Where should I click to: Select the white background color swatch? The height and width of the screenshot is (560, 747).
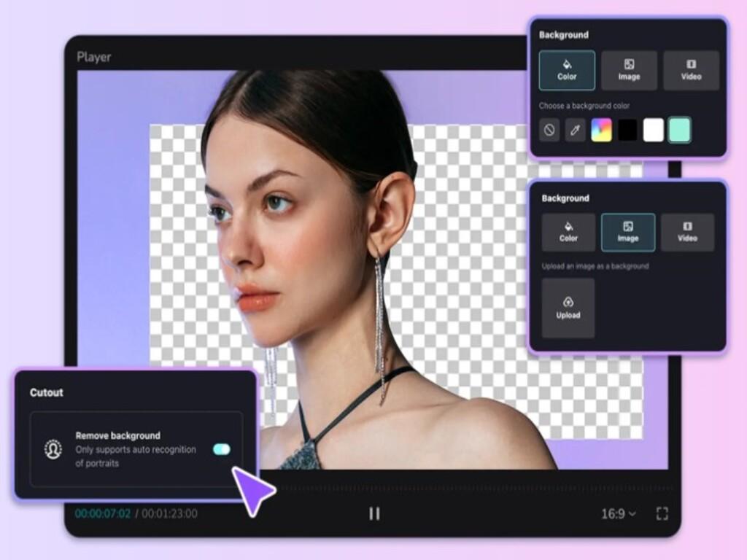654,131
